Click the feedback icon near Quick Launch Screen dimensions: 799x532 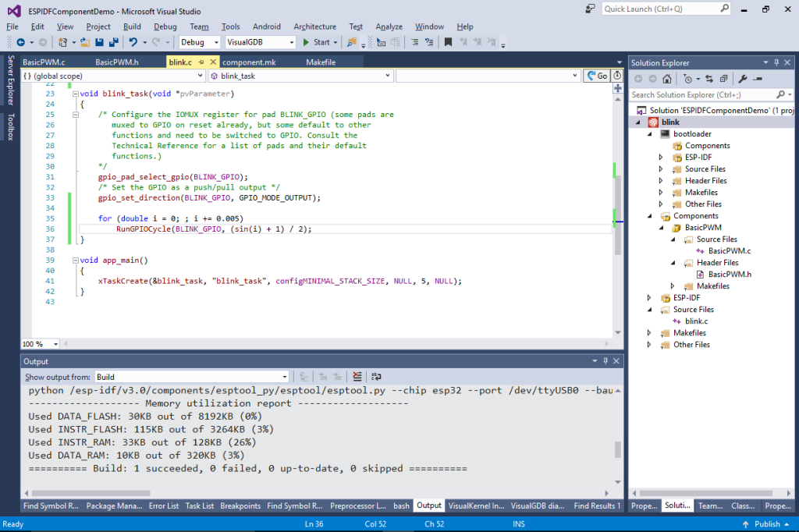[590, 9]
